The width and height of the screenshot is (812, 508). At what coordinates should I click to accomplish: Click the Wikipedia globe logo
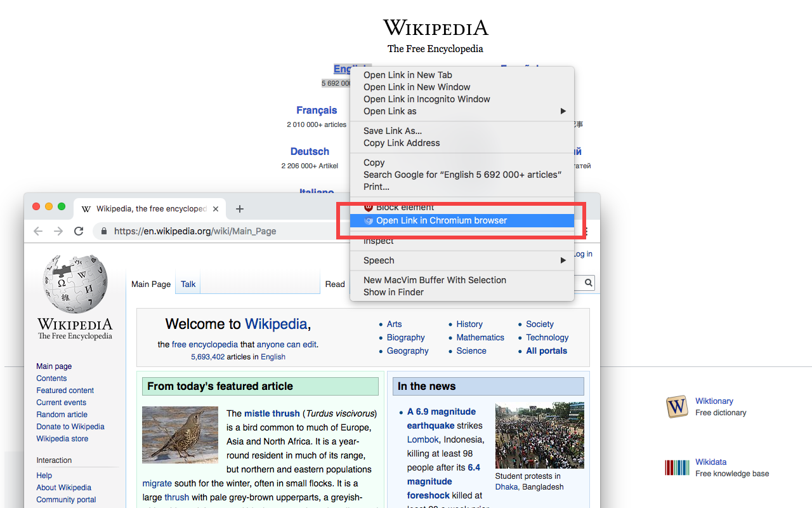pos(74,284)
